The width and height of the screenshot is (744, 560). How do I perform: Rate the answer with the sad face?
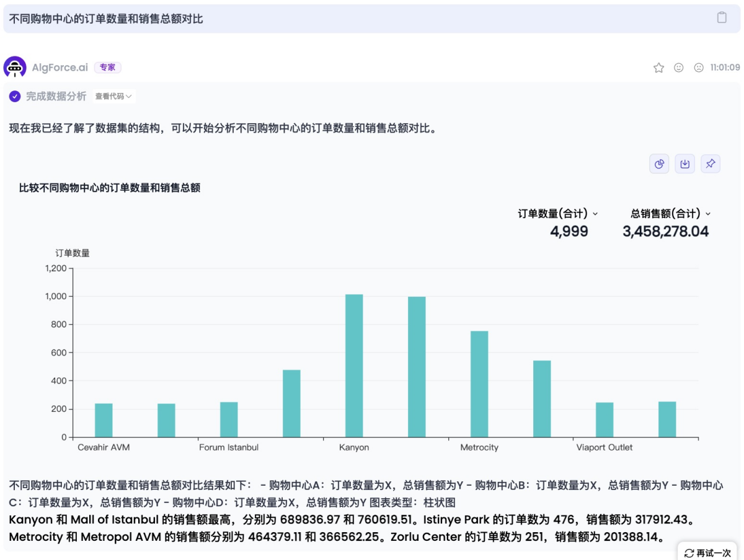tap(699, 68)
